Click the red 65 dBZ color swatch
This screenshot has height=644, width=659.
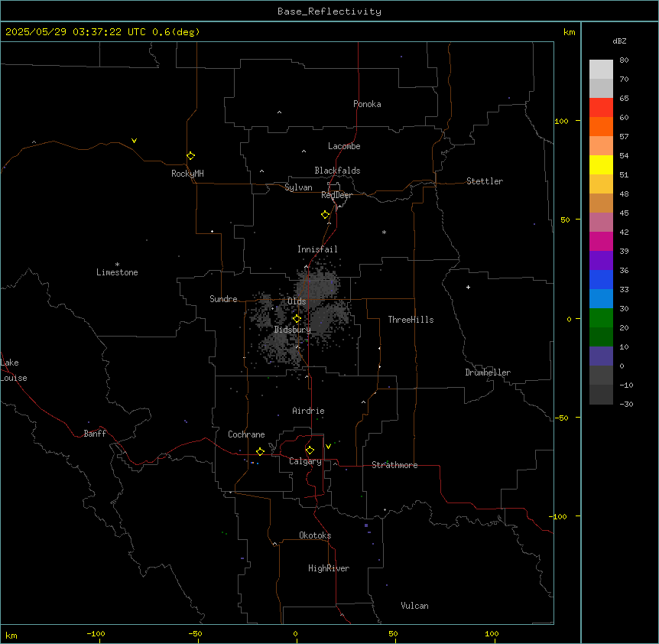coord(601,107)
